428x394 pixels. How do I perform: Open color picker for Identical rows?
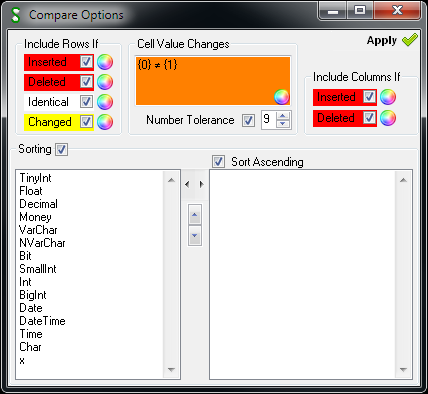105,102
